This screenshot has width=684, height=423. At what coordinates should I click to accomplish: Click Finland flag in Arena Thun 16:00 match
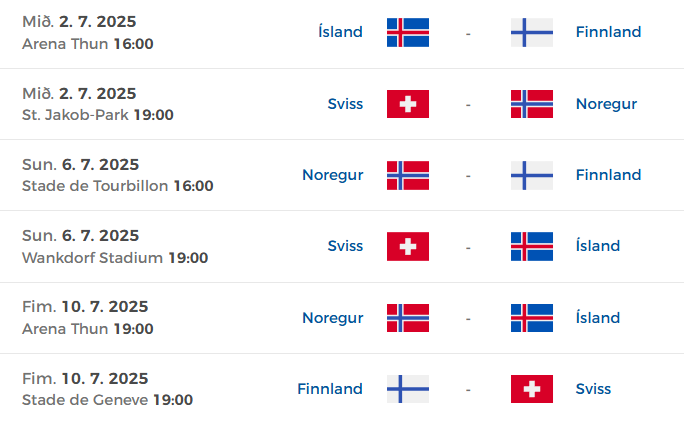tap(532, 32)
